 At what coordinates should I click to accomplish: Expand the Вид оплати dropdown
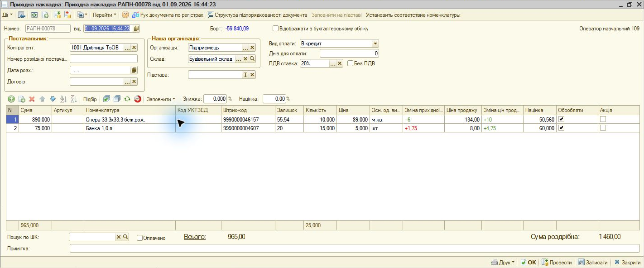[x=375, y=44]
